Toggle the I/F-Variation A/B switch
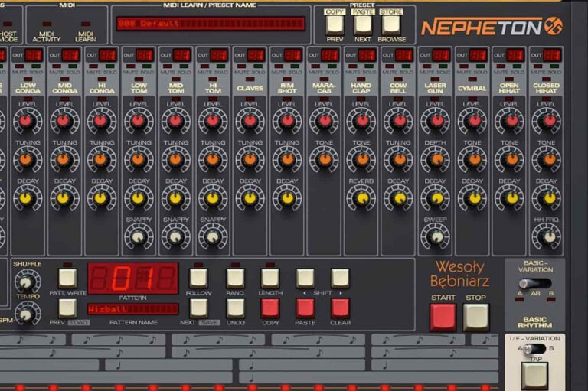588x391 pixels. 535,349
